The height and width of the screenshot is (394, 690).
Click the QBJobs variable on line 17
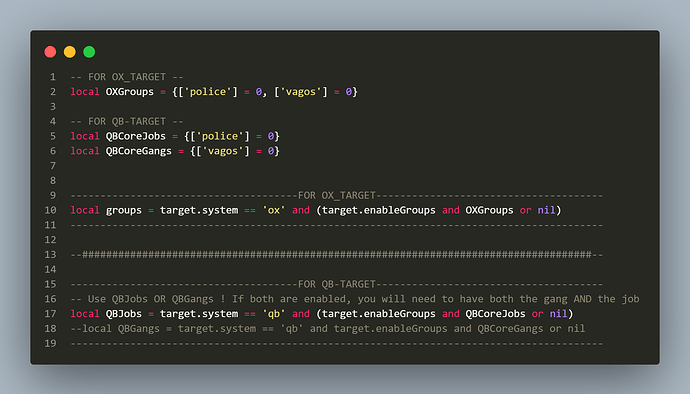click(124, 313)
